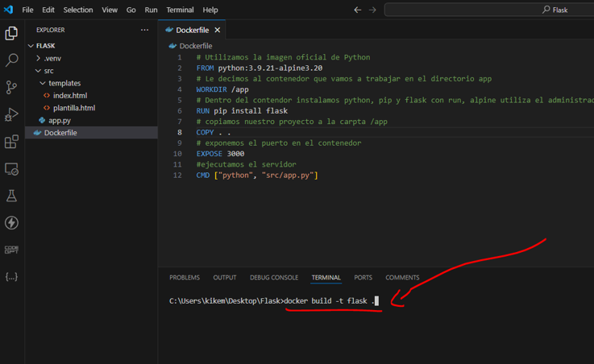
Task: Expand the .venv folder
Action: (x=52, y=59)
